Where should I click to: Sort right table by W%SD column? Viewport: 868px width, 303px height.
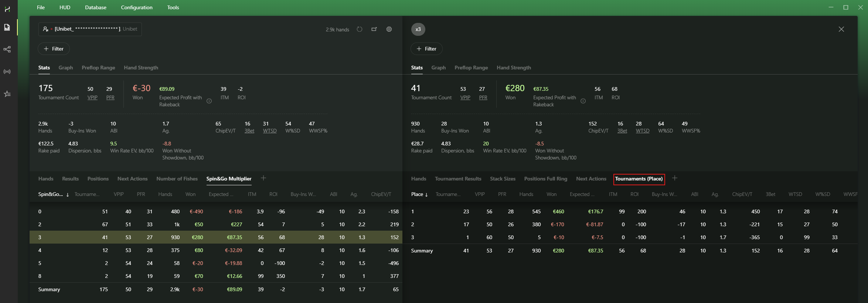tap(823, 194)
